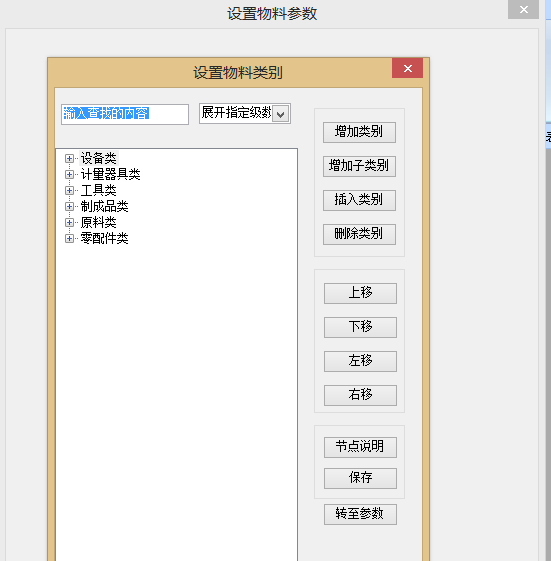551x561 pixels.
Task: Expand the 设备类 tree node
Action: tap(69, 158)
